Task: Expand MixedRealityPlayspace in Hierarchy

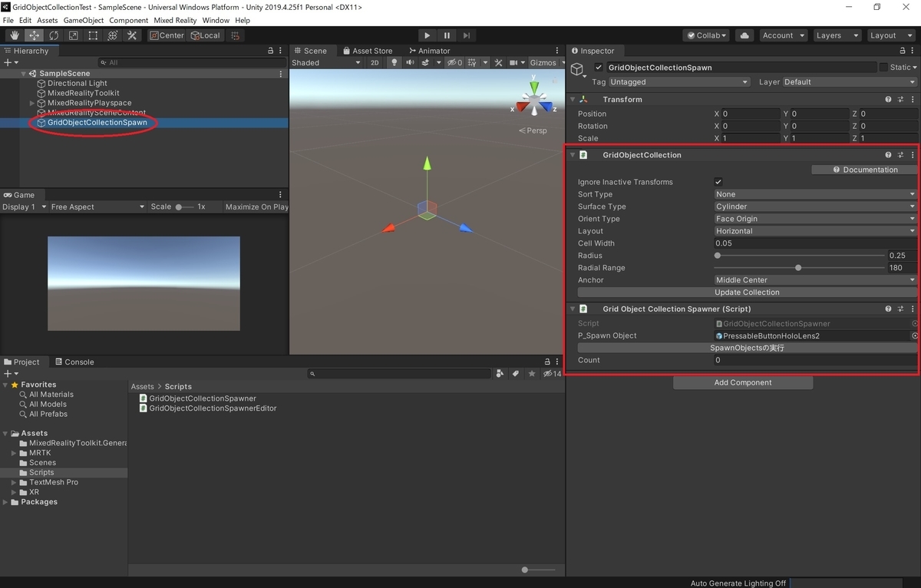Action: click(32, 103)
